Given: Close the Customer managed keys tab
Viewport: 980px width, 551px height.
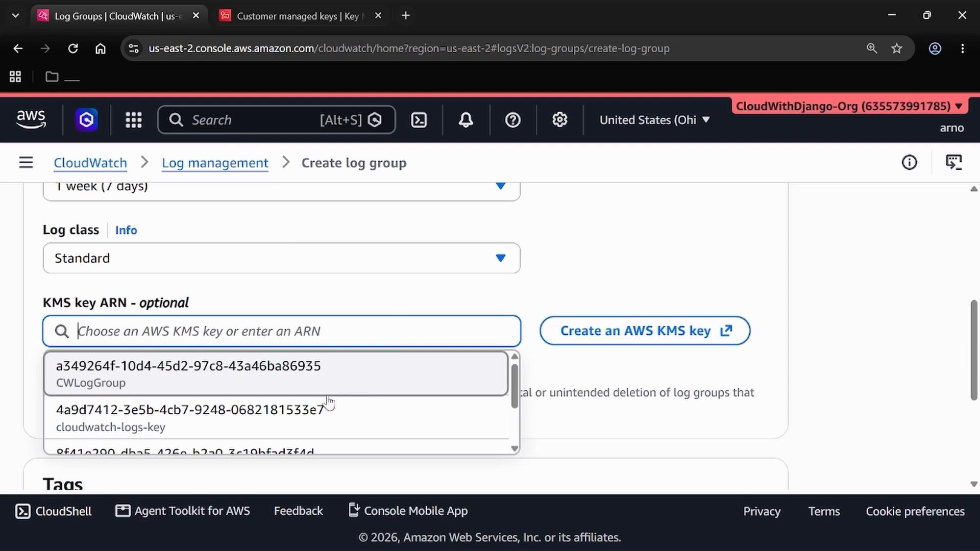Looking at the screenshot, I should [378, 16].
